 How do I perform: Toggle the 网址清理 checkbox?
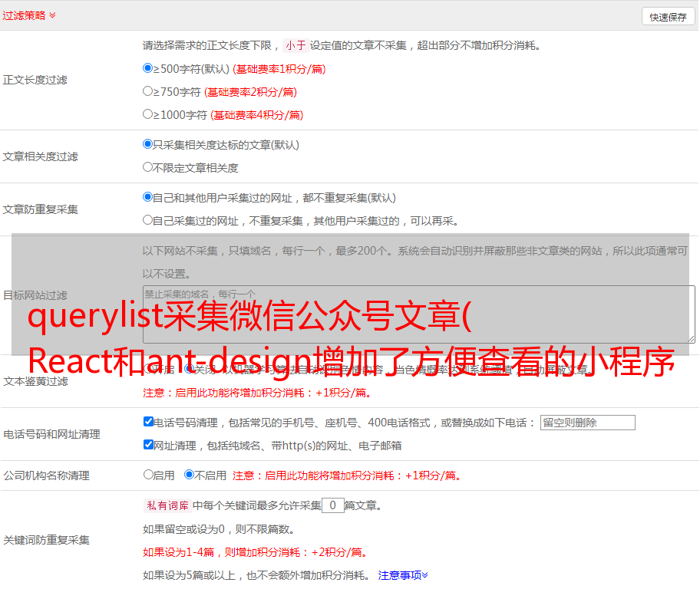149,445
